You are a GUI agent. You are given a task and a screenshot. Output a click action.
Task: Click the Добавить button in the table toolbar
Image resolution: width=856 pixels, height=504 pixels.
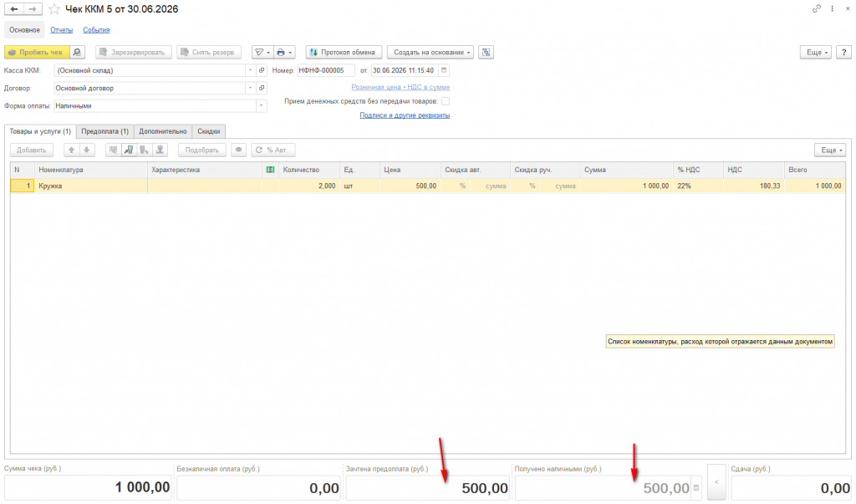click(32, 150)
